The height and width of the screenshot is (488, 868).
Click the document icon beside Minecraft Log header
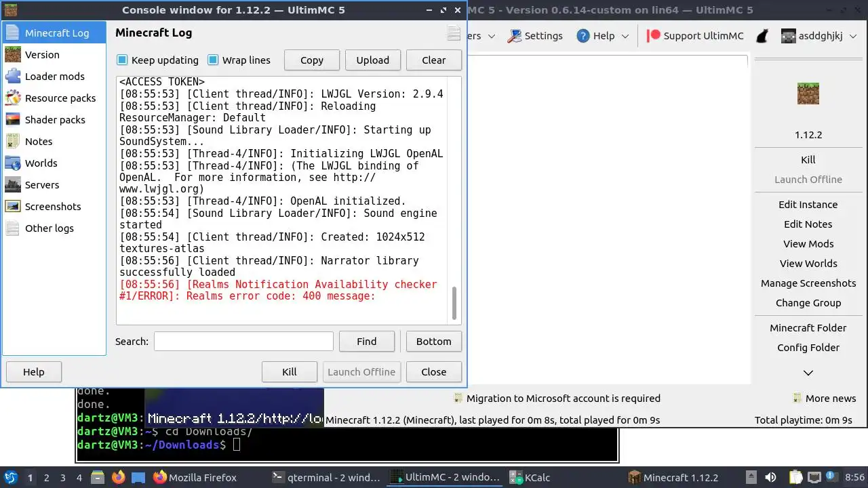(454, 33)
